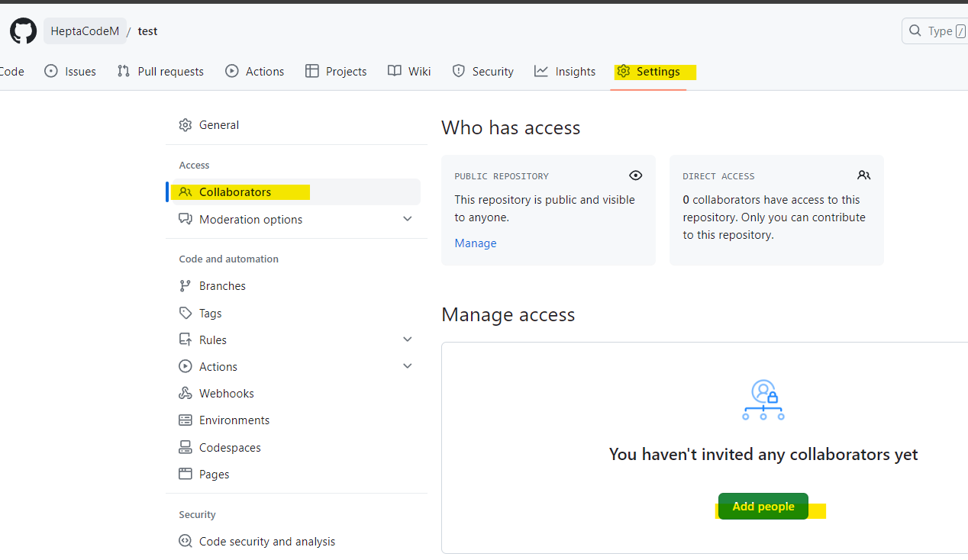
Task: Switch to the Insights tab
Action: click(x=565, y=71)
